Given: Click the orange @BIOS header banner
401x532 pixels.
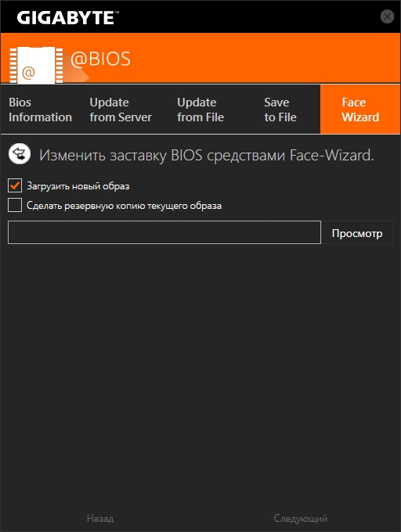Looking at the screenshot, I should point(200,58).
